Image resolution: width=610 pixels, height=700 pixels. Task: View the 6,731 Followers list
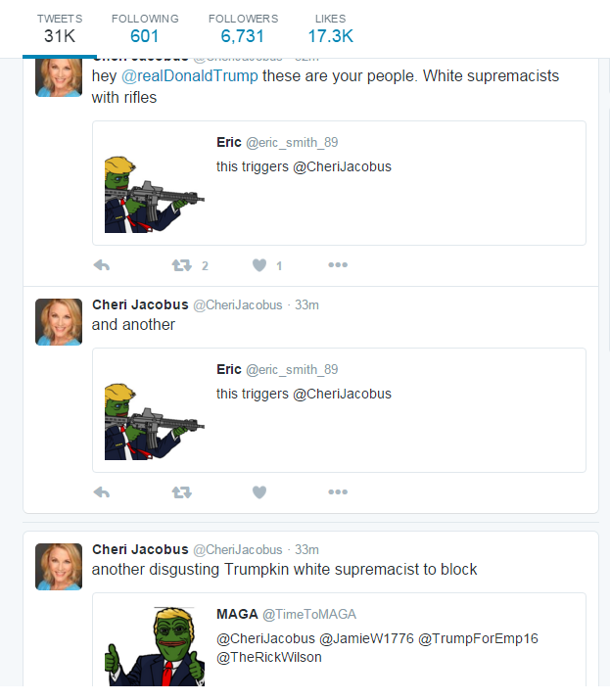point(243,29)
